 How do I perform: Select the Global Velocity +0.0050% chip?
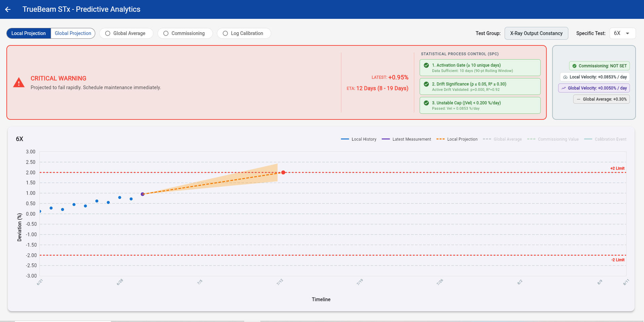(x=594, y=88)
